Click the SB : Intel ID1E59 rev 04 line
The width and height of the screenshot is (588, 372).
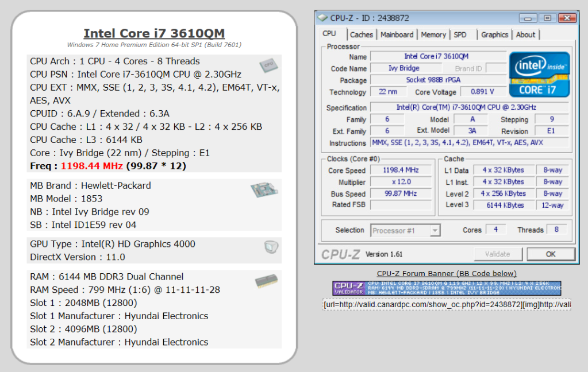point(83,225)
